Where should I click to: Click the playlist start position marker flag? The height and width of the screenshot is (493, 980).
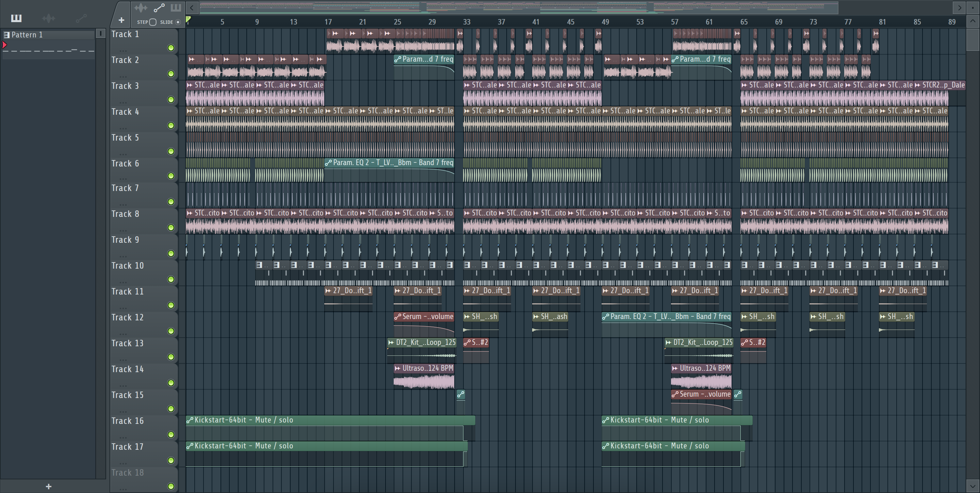188,19
